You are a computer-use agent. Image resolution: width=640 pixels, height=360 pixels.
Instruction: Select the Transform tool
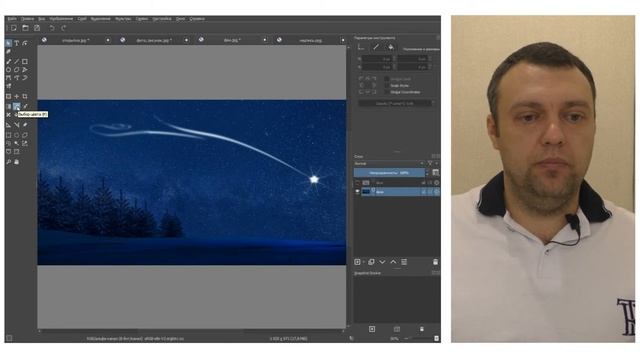(9, 96)
